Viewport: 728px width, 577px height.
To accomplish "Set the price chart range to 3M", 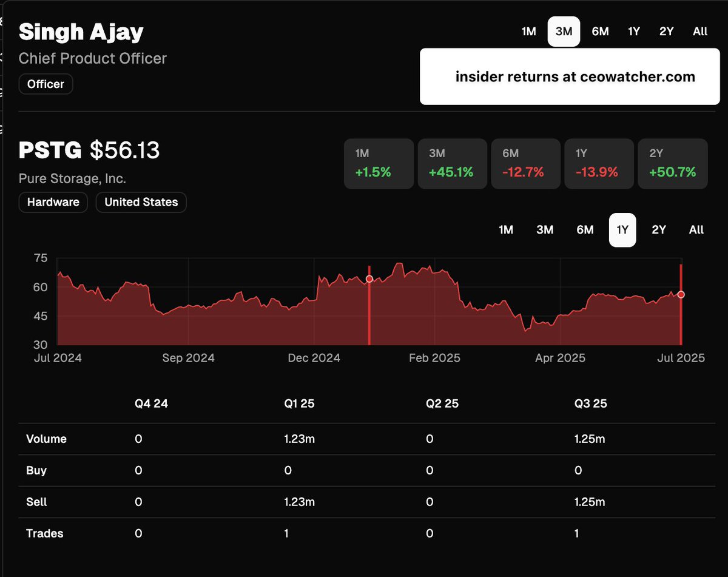I will (x=545, y=230).
